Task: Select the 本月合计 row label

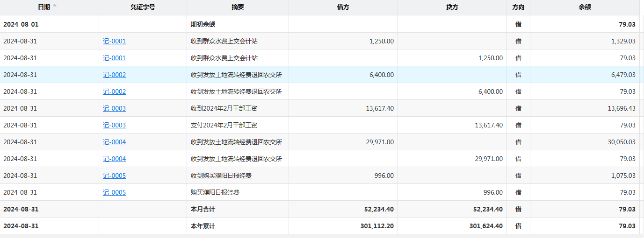Action: coord(203,209)
